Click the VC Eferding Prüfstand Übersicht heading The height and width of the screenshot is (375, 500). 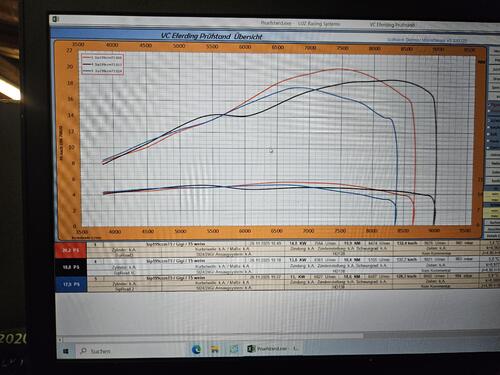click(212, 36)
